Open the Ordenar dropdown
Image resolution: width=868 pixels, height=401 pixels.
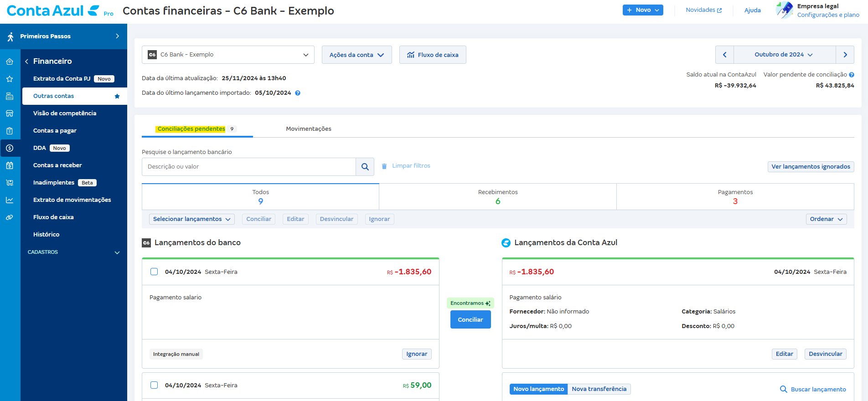(x=826, y=219)
